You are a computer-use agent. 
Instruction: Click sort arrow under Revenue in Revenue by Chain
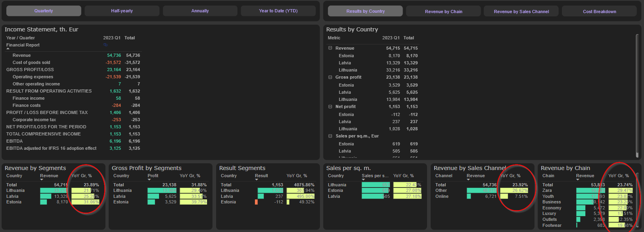click(x=578, y=180)
